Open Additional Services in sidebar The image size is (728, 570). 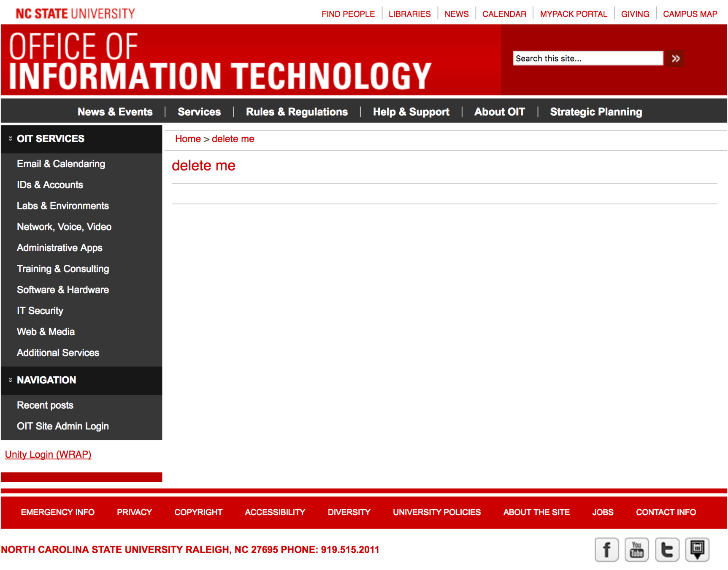tap(58, 353)
